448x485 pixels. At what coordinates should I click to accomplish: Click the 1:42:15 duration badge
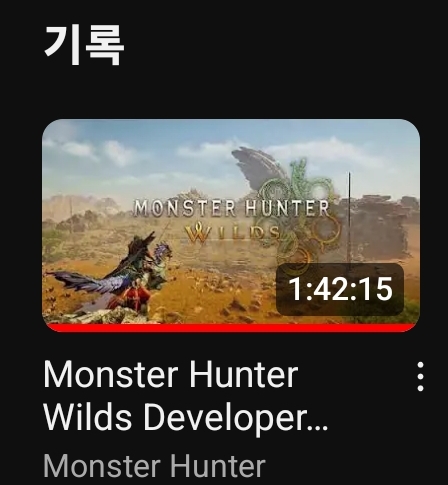tap(340, 289)
